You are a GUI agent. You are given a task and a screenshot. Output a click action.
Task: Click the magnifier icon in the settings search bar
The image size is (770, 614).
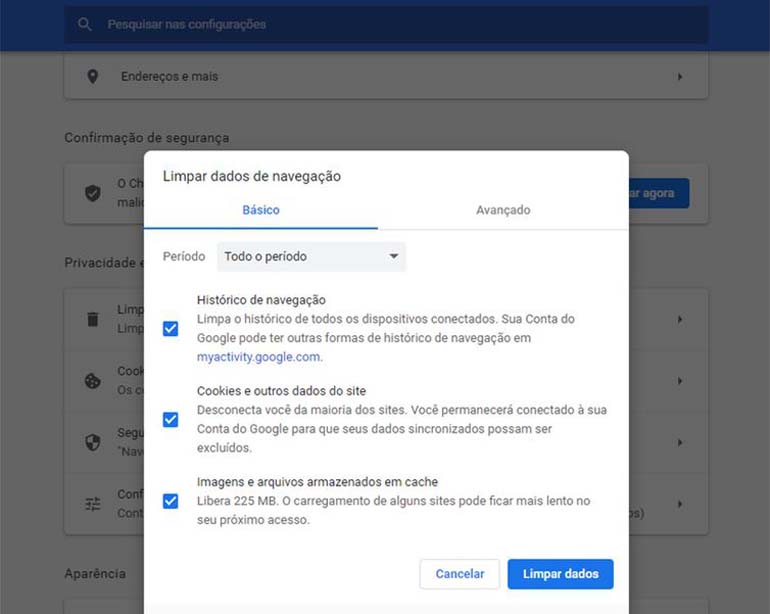coord(85,24)
